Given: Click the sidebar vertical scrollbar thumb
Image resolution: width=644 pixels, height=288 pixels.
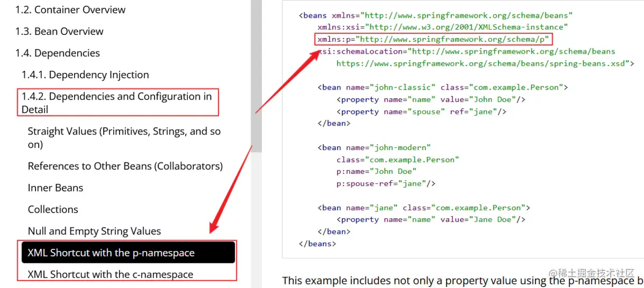Looking at the screenshot, I should point(257,76).
